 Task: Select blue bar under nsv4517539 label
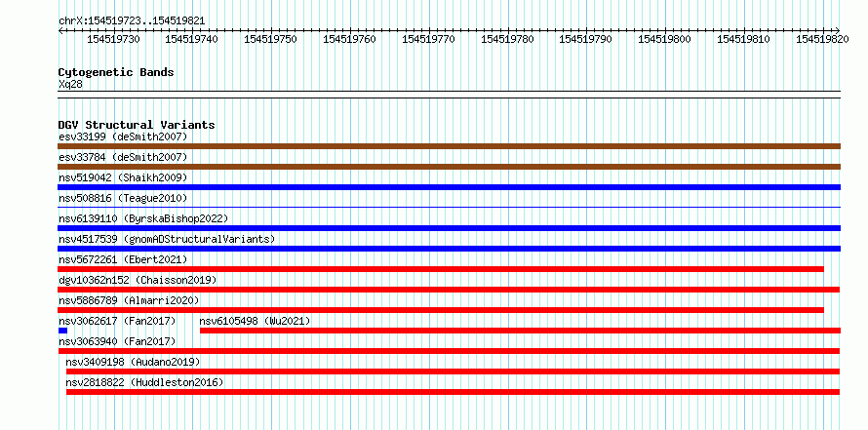pyautogui.click(x=449, y=249)
